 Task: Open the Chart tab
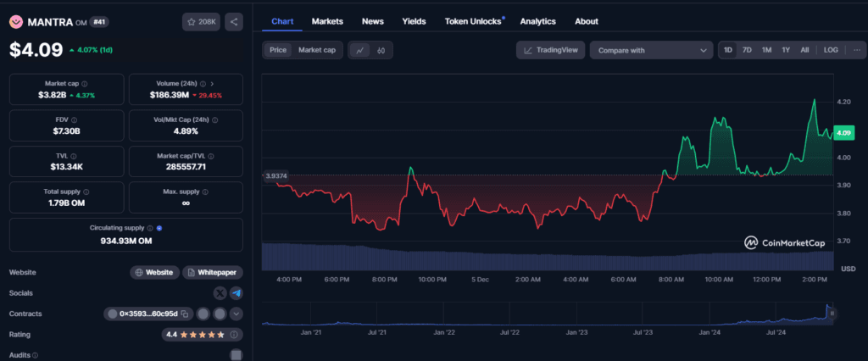point(282,21)
